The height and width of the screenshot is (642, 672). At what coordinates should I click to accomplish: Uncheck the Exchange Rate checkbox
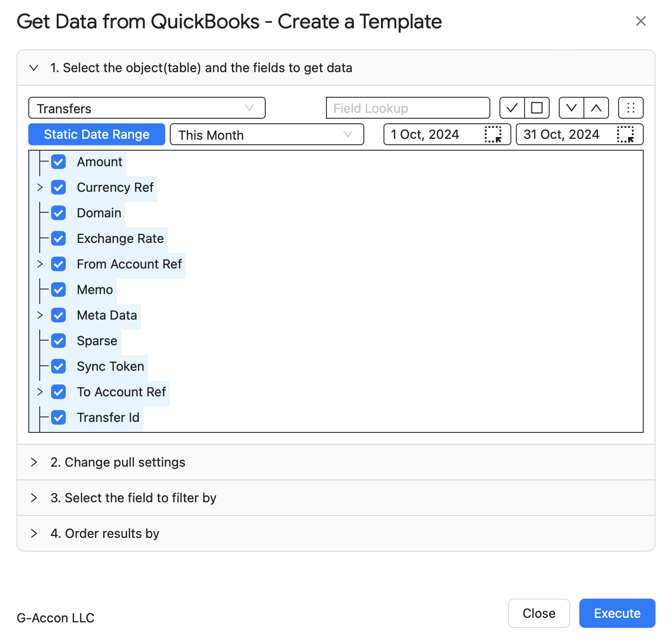coord(58,238)
